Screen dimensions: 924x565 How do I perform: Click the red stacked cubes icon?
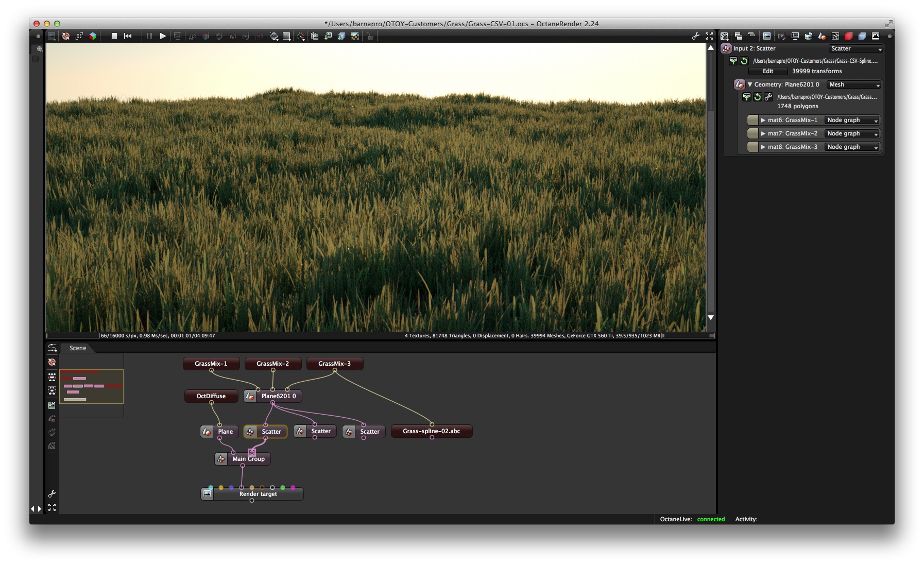pos(849,36)
